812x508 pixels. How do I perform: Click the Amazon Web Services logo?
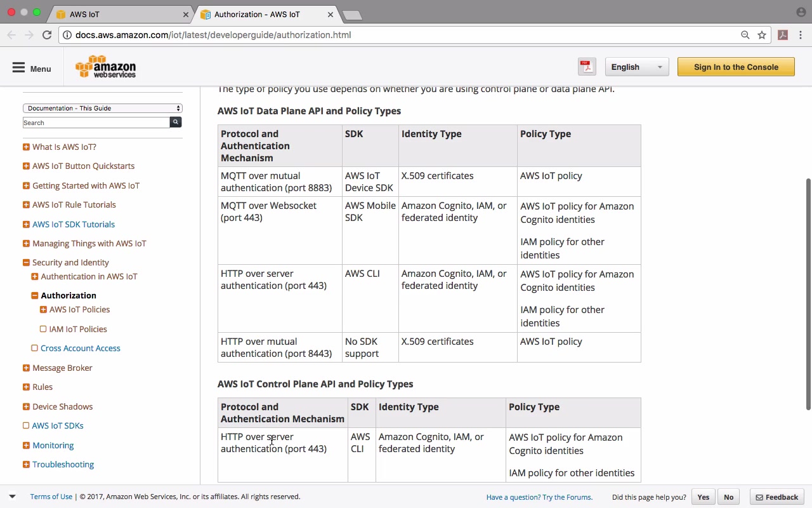[105, 67]
